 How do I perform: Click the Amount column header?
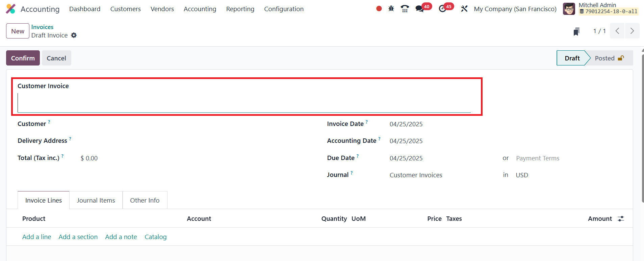[x=600, y=219]
